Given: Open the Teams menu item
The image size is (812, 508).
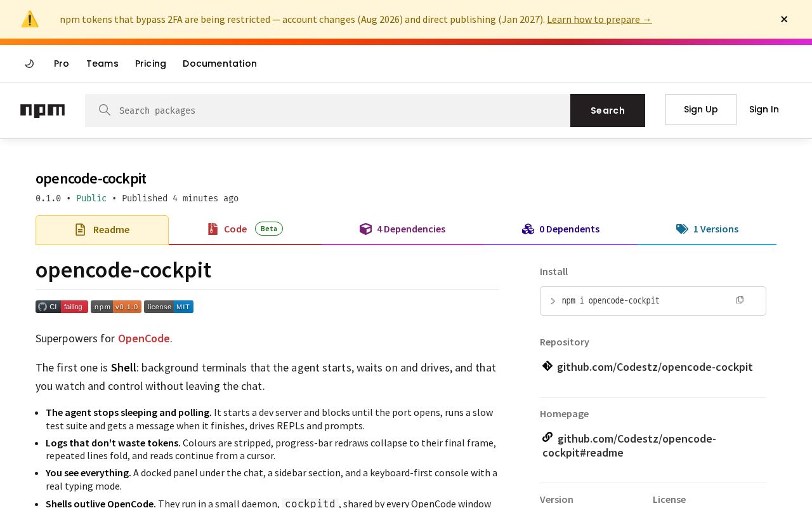Looking at the screenshot, I should [x=102, y=63].
